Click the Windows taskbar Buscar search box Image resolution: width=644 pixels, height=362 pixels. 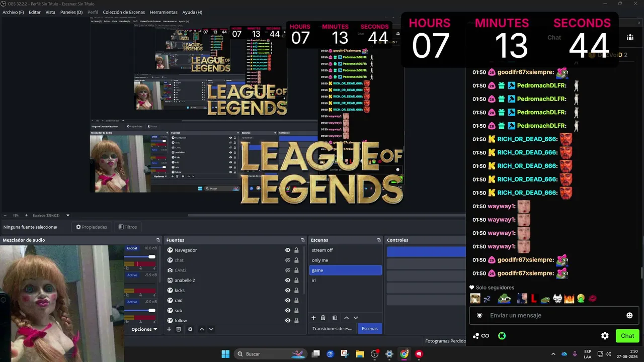(271, 354)
